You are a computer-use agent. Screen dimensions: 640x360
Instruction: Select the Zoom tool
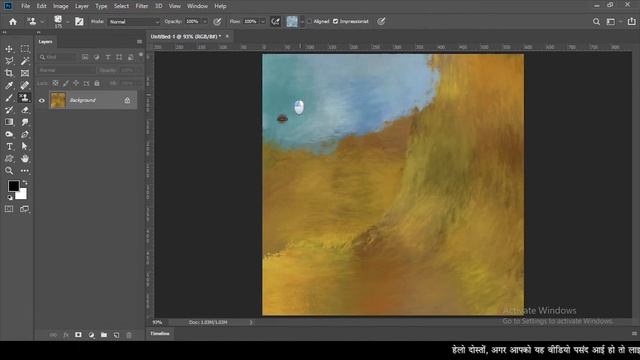click(9, 171)
